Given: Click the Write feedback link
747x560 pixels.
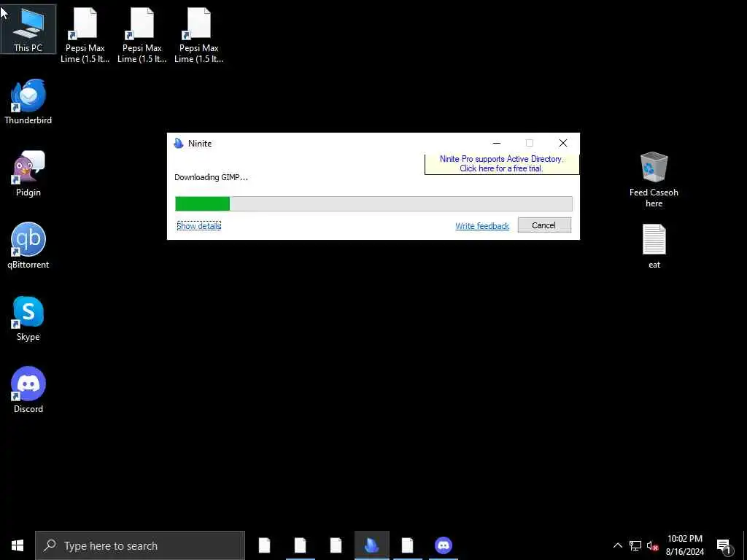Looking at the screenshot, I should point(482,226).
